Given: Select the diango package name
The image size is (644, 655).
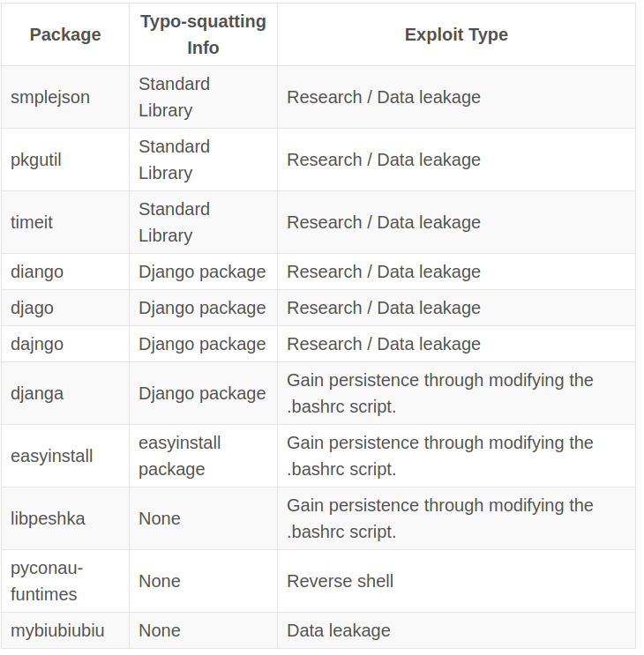Looking at the screenshot, I should coord(37,272).
